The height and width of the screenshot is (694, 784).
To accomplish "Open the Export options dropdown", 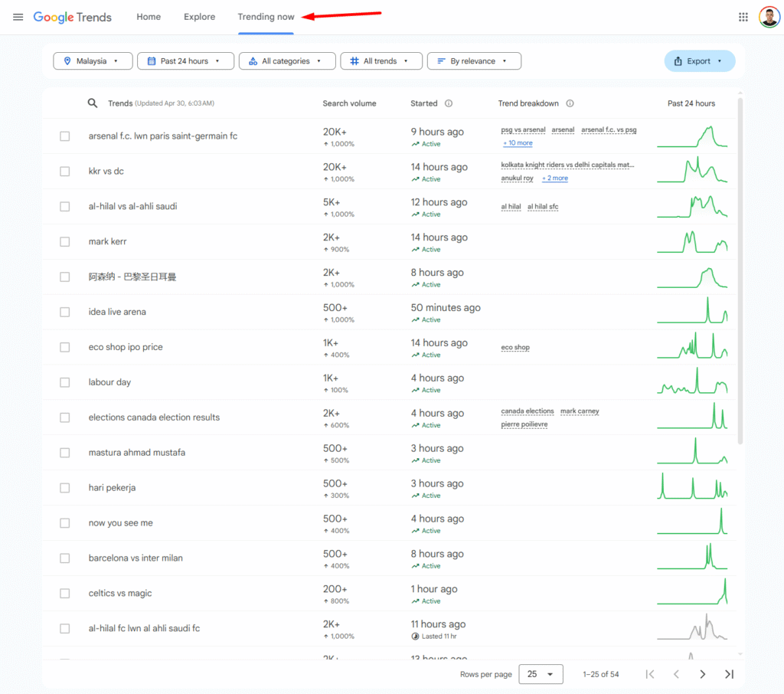I will 700,61.
